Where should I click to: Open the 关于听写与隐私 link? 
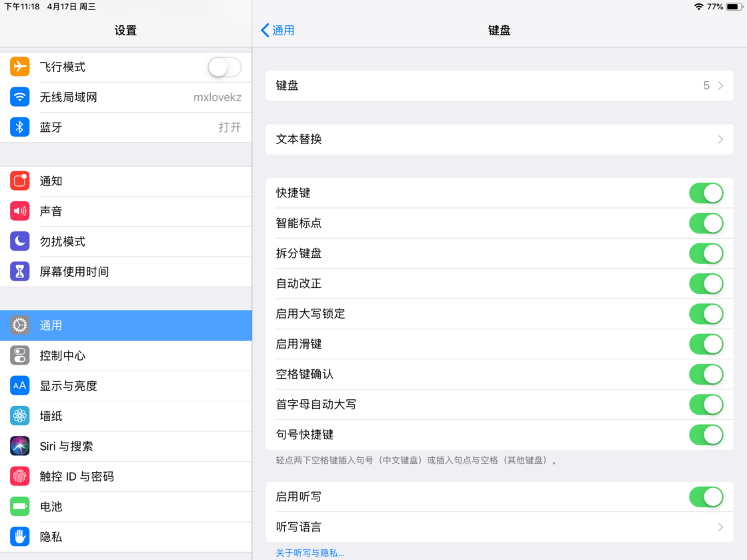(310, 553)
